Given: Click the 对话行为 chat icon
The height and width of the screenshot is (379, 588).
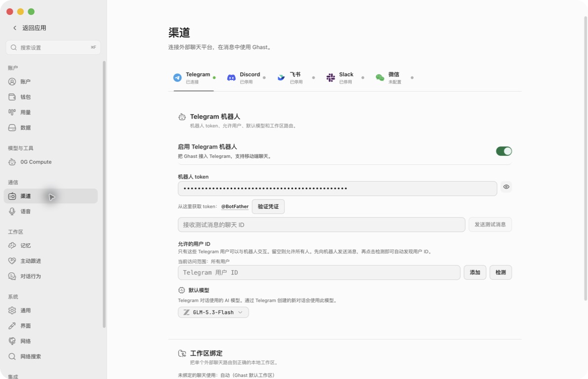Looking at the screenshot, I should (x=12, y=276).
